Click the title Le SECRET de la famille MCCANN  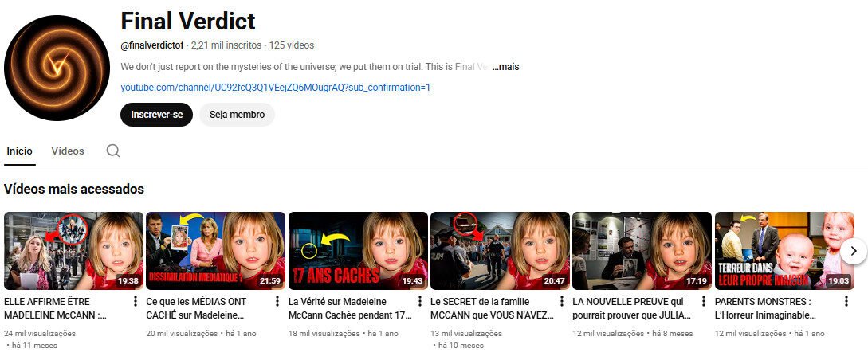coord(489,308)
